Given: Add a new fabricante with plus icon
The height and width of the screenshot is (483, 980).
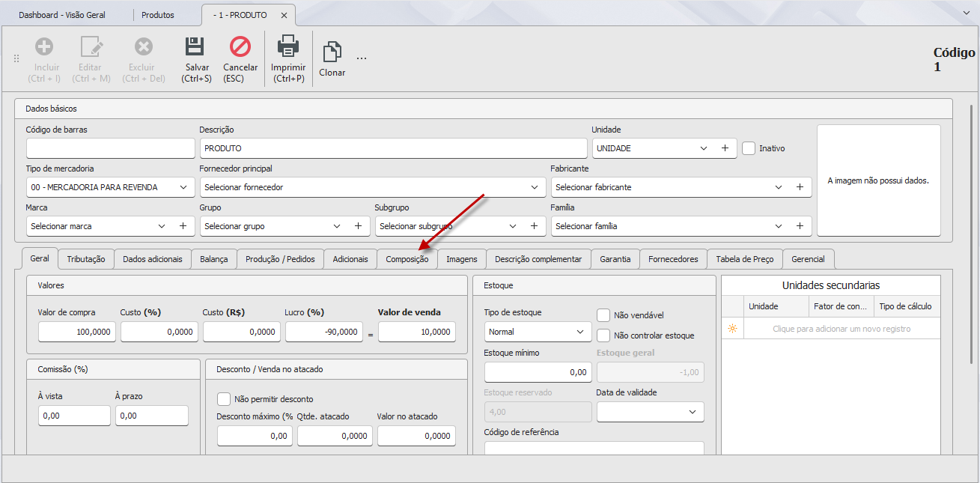Looking at the screenshot, I should (800, 187).
